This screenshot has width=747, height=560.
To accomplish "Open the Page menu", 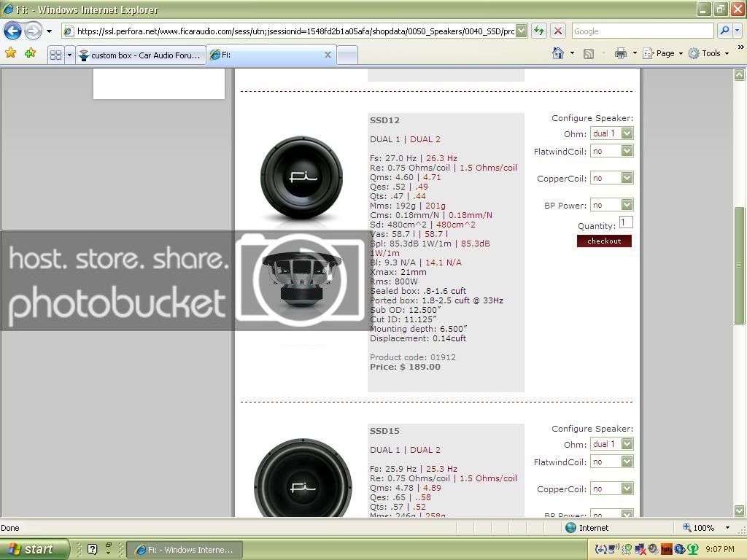I will coord(662,53).
